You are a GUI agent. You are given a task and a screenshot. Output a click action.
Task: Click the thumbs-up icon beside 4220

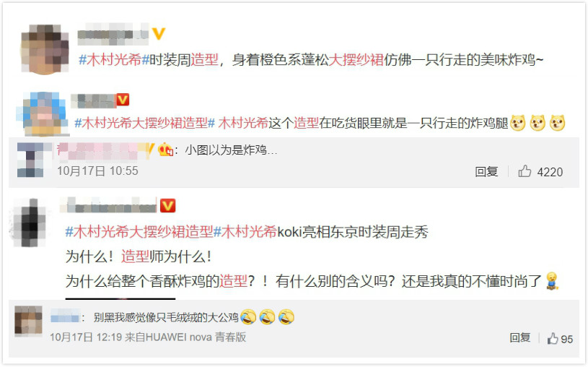(x=525, y=171)
